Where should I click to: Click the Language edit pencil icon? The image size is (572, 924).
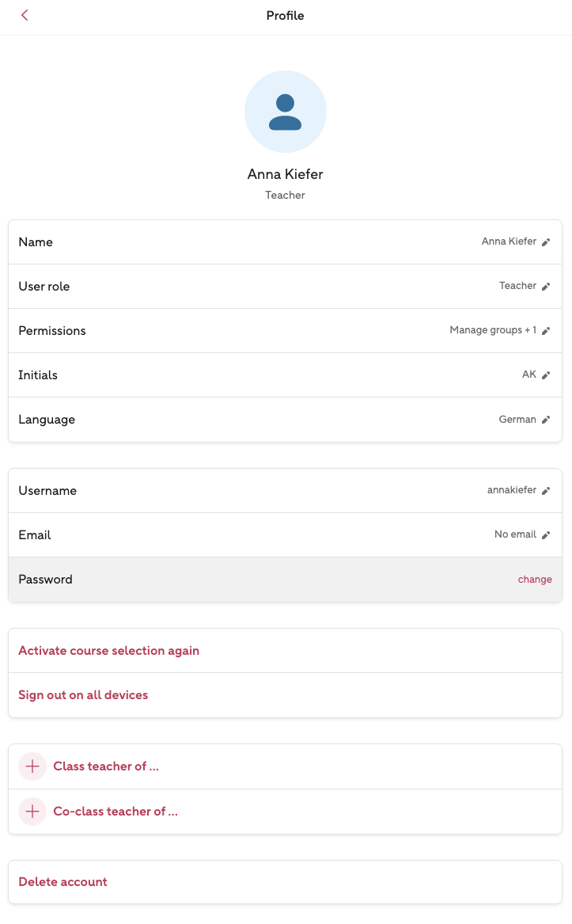546,420
